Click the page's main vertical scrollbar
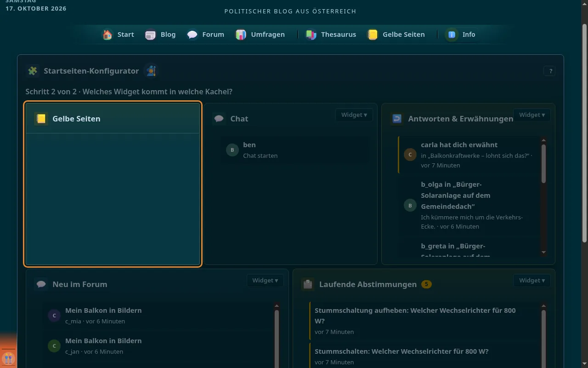This screenshot has width=588, height=368. click(584, 133)
